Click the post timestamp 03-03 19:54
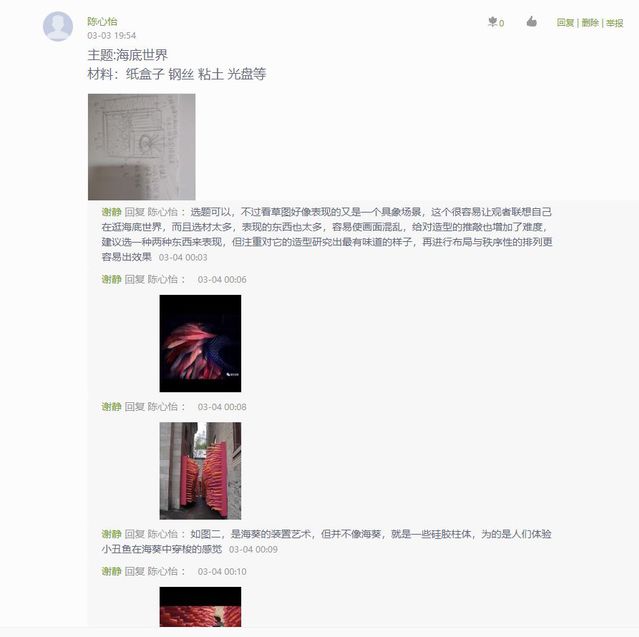Screen dimensions: 639x637 (x=112, y=35)
